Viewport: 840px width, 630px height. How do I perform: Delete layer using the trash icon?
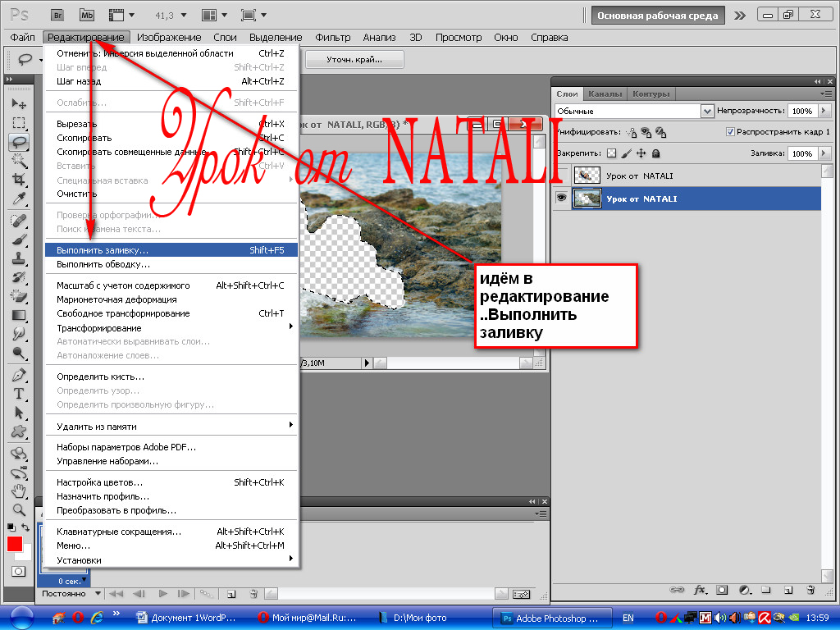click(810, 589)
